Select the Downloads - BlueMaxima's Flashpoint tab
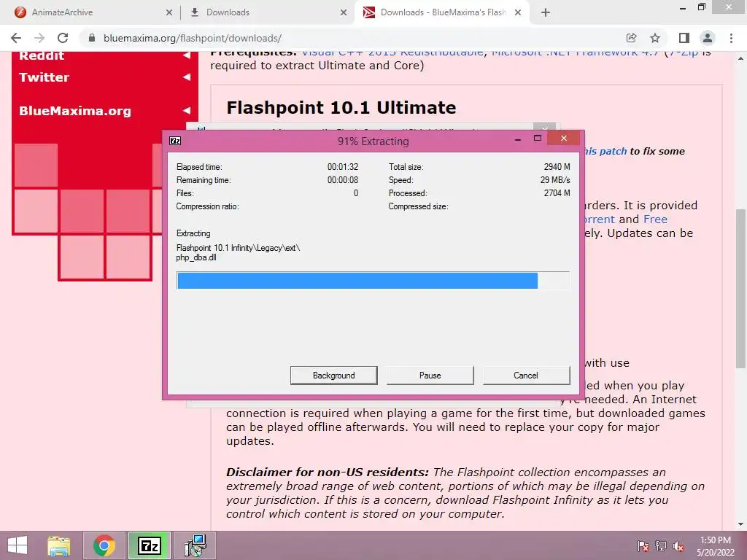The image size is (747, 560). [442, 12]
